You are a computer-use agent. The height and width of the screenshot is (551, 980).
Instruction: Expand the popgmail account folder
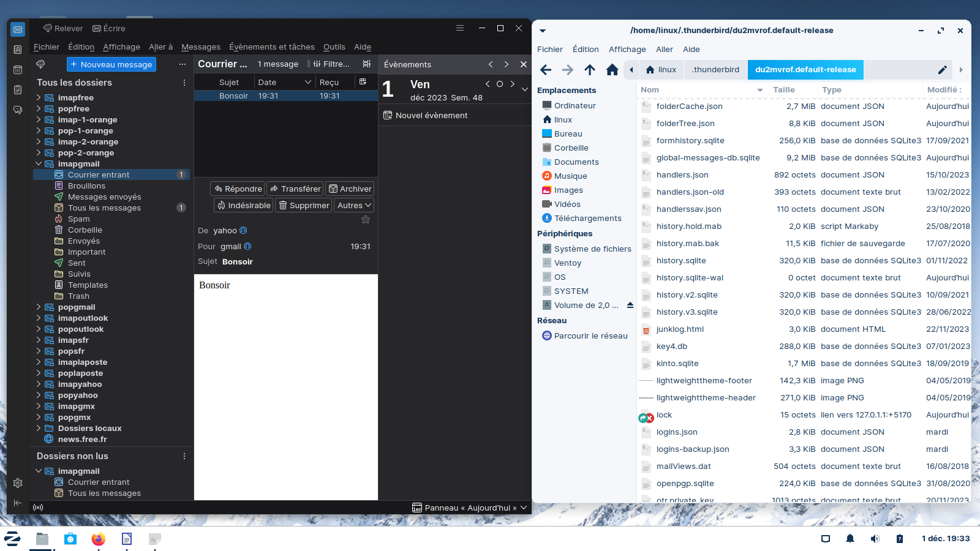tap(39, 307)
